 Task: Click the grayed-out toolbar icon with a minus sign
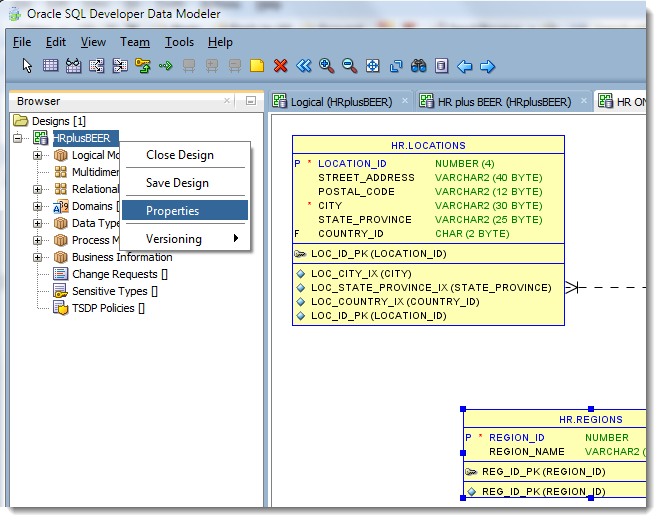pos(235,66)
